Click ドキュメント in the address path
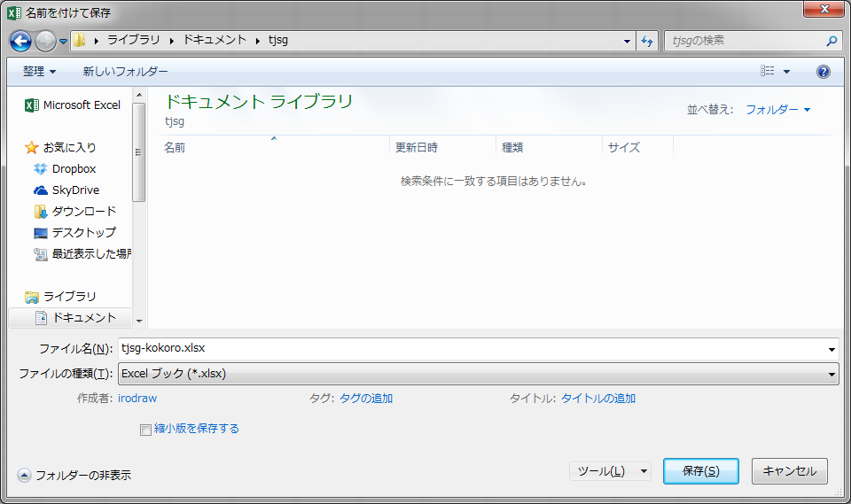Image resolution: width=851 pixels, height=504 pixels. coord(215,40)
